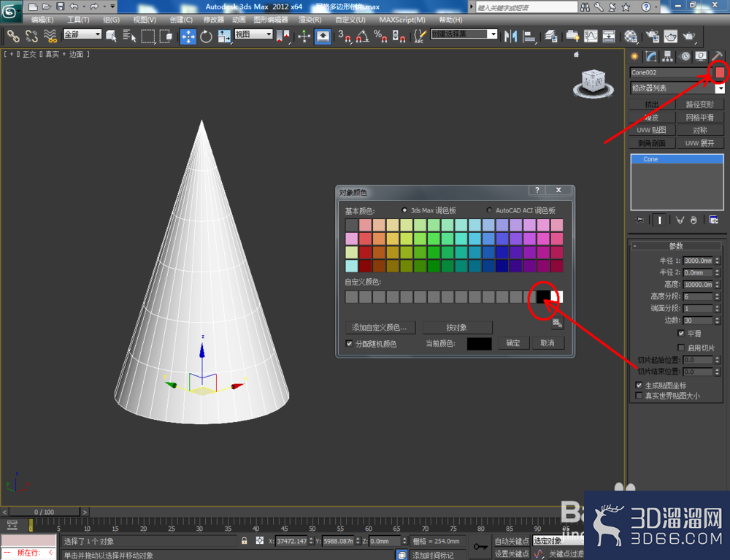This screenshot has height=560, width=730.
Task: Activate the Select and Move tool
Action: tap(188, 36)
